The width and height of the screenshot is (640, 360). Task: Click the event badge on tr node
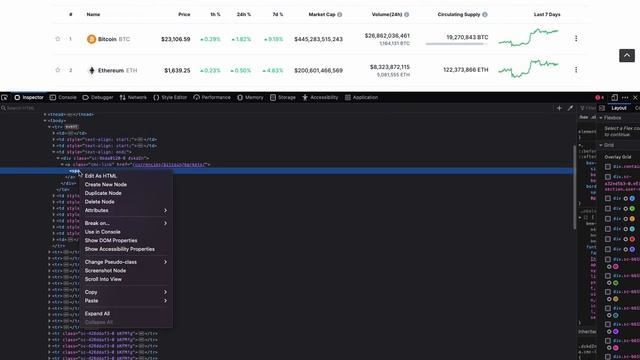click(71, 127)
